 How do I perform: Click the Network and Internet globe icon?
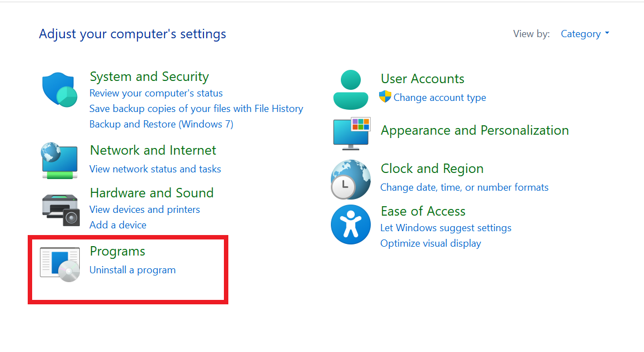[x=59, y=161]
